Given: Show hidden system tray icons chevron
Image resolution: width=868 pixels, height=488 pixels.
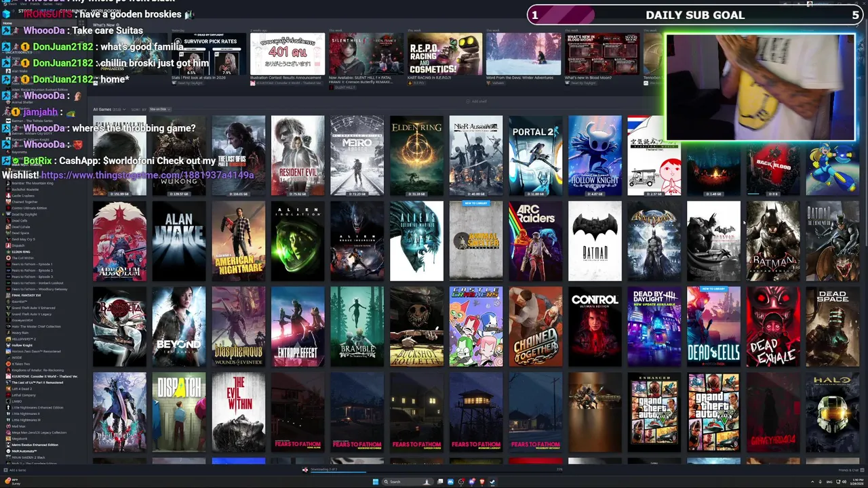Looking at the screenshot, I should click(x=812, y=482).
